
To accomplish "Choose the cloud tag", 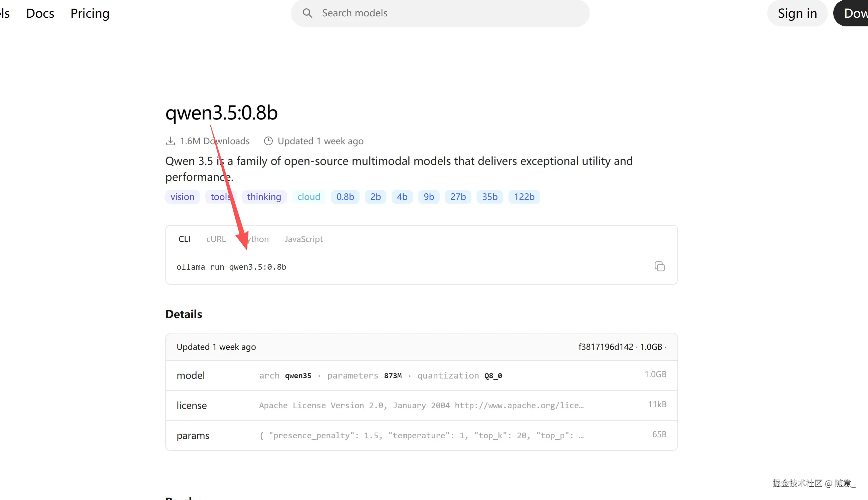I will pyautogui.click(x=308, y=197).
